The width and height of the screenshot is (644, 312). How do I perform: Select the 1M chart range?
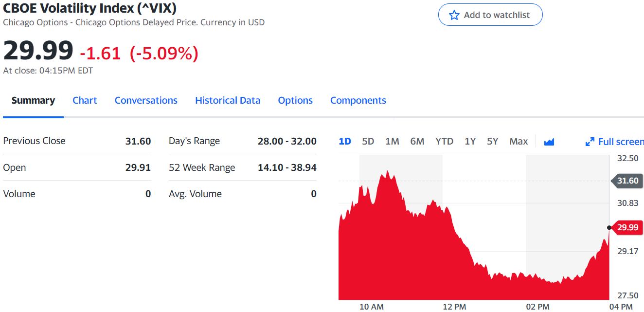click(392, 141)
